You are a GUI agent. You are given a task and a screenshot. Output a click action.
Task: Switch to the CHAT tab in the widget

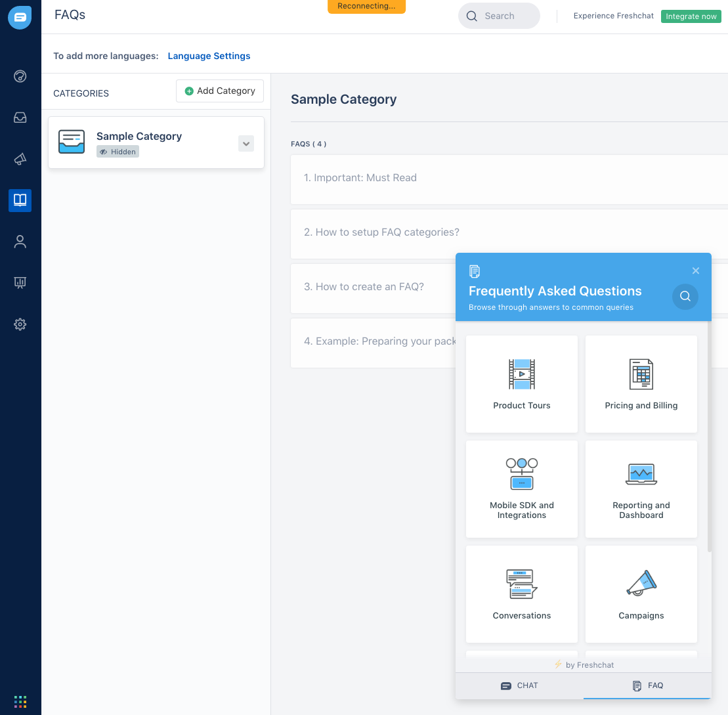(519, 685)
